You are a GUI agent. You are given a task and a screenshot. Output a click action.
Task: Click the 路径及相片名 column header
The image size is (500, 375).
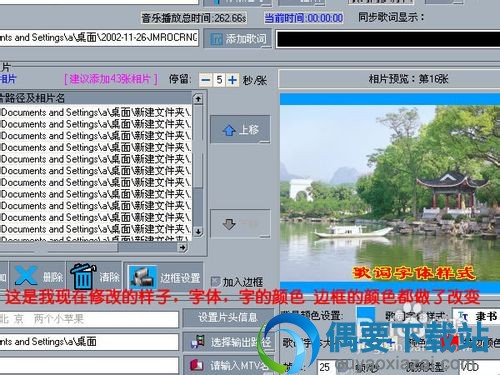(96, 98)
